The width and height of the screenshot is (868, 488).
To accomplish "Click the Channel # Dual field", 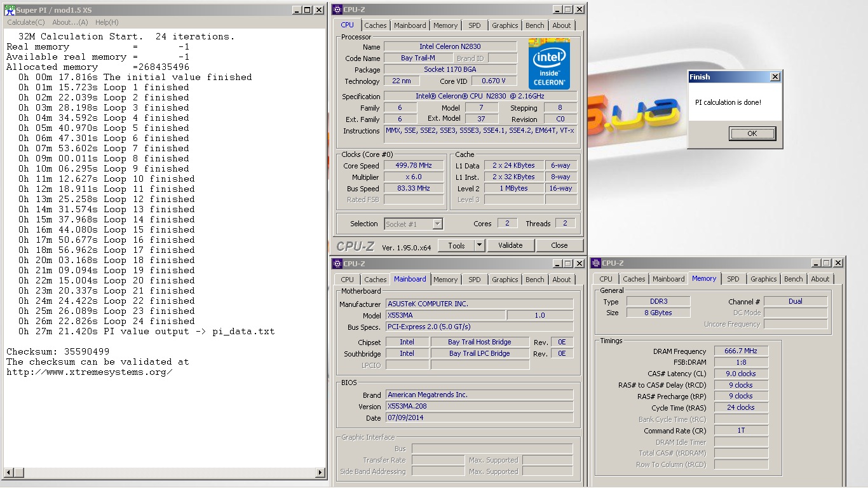I will 796,301.
